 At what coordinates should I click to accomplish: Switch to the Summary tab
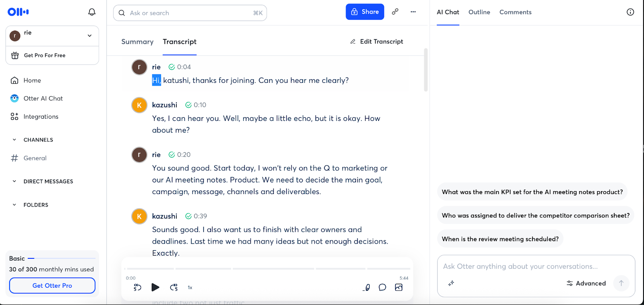click(137, 42)
